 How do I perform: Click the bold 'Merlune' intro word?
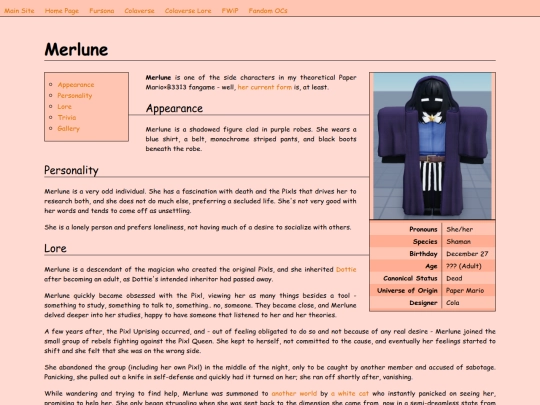pyautogui.click(x=158, y=77)
